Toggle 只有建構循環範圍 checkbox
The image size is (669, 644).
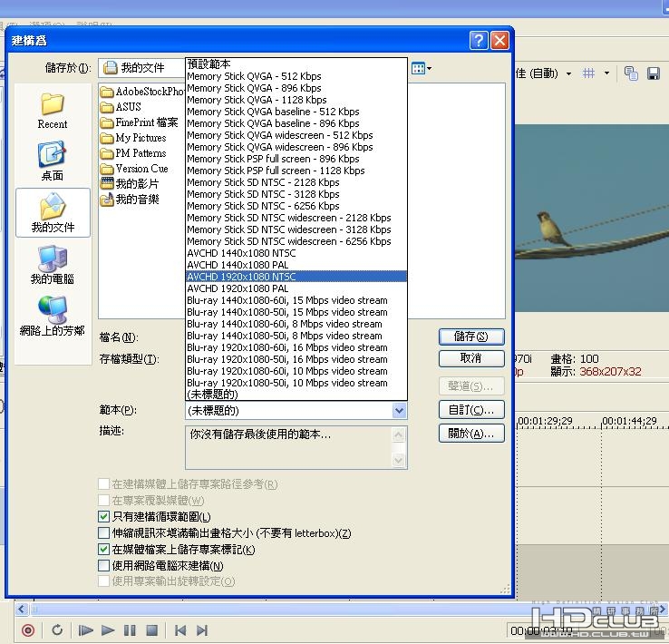pyautogui.click(x=103, y=516)
